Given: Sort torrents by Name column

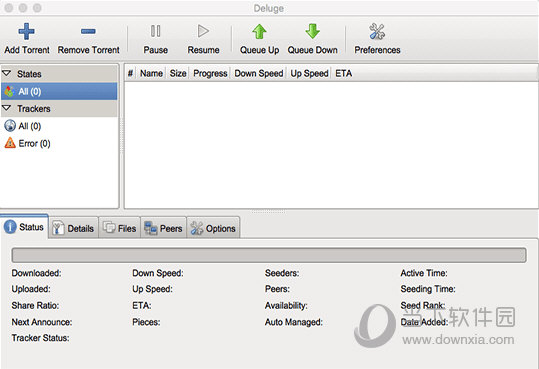Looking at the screenshot, I should 151,73.
